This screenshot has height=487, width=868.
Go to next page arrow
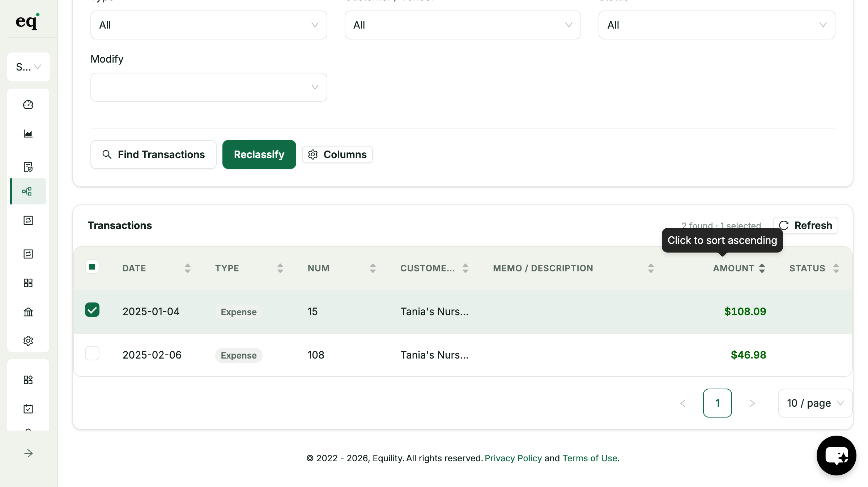point(752,403)
